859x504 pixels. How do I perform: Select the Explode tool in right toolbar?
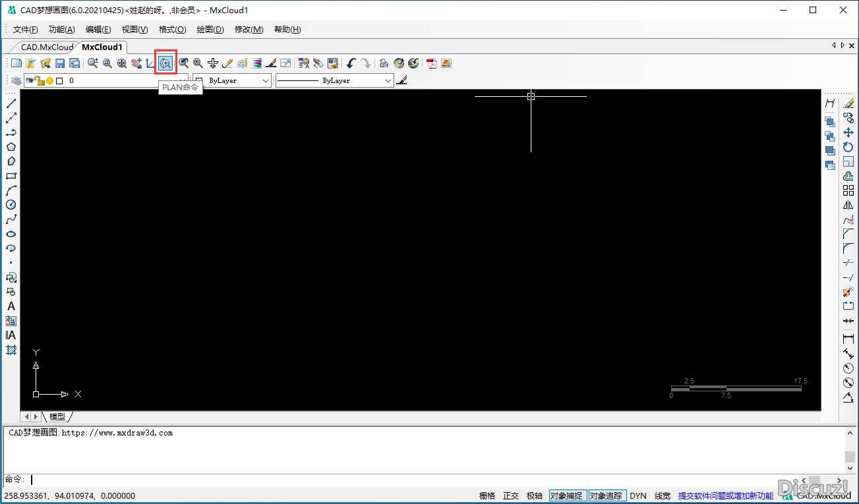[848, 292]
